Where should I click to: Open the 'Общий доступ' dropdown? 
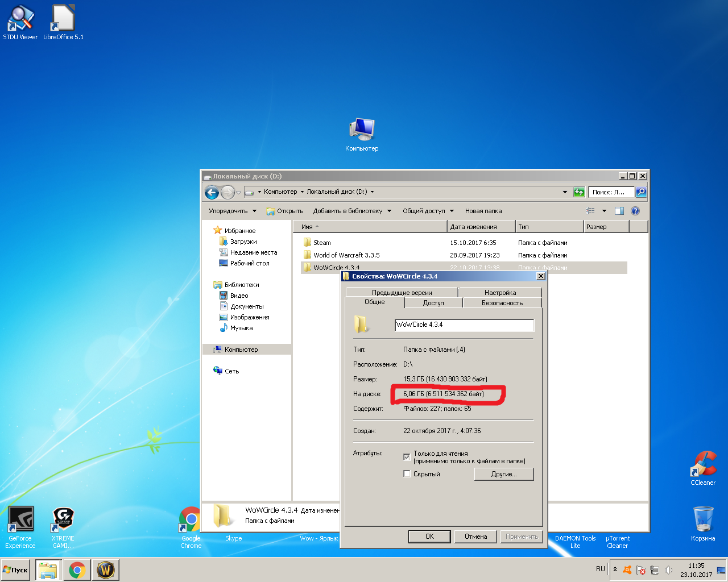coord(428,211)
